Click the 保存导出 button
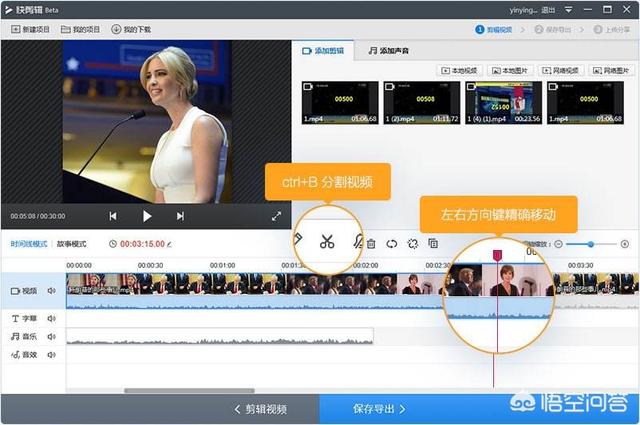The width and height of the screenshot is (640, 425). click(x=379, y=409)
